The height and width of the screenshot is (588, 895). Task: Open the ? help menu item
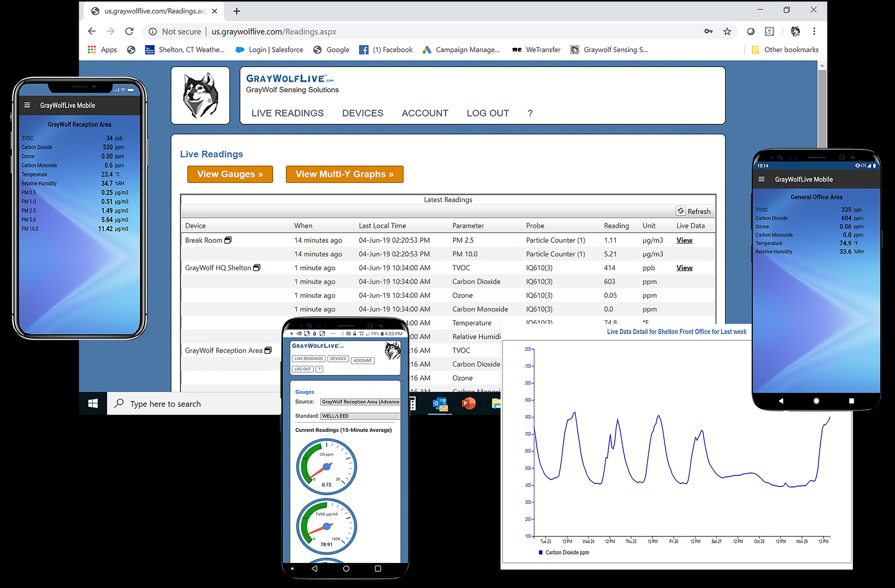coord(530,113)
